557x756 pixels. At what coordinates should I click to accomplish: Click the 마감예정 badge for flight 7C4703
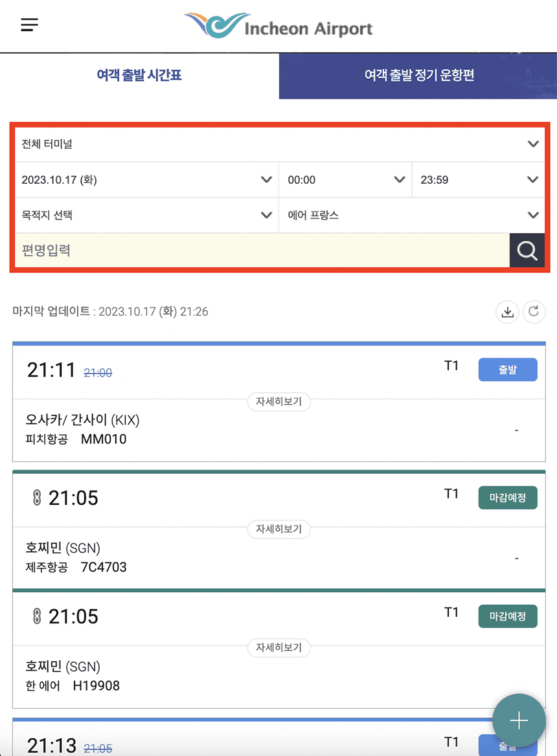508,498
